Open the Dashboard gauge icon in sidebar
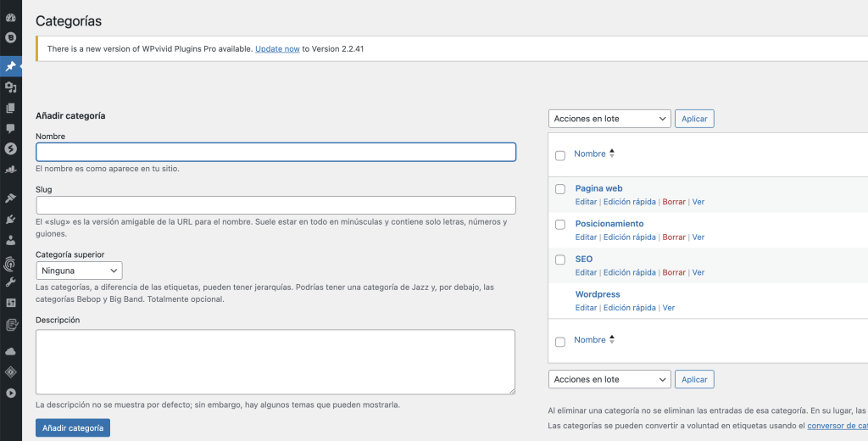The image size is (868, 441). click(x=10, y=17)
